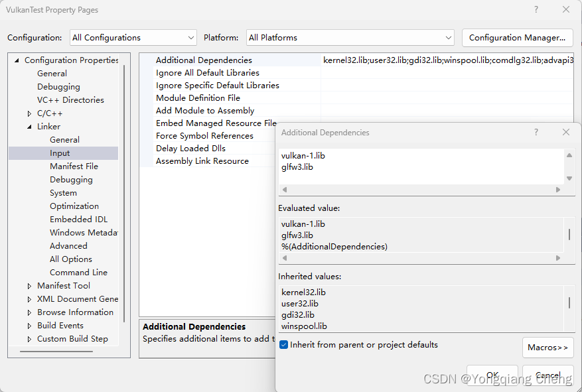
Task: Expand the XML Document Generator node
Action: pos(29,298)
